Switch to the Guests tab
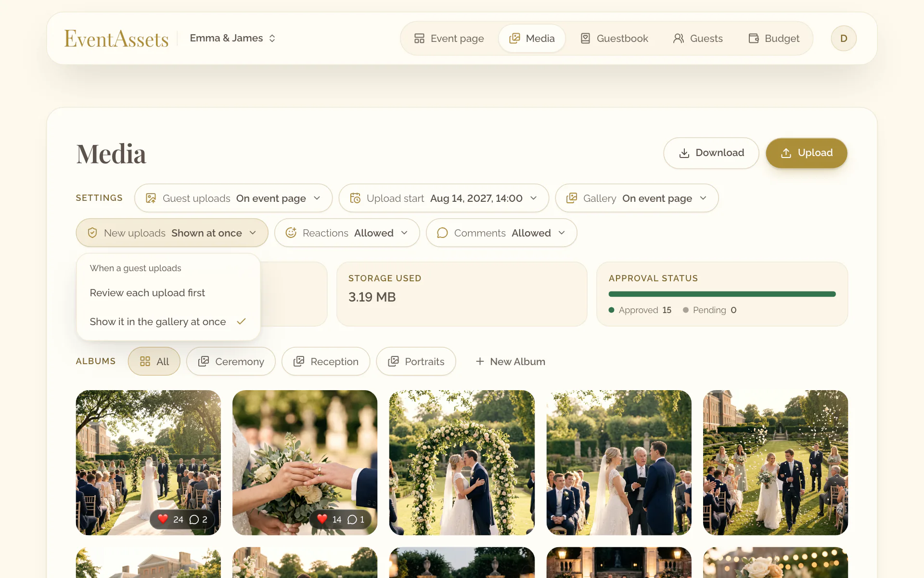924x578 pixels. pos(698,39)
